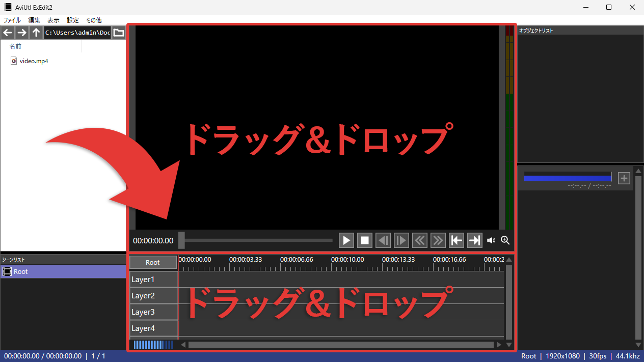Step forward one frame

coord(401,240)
